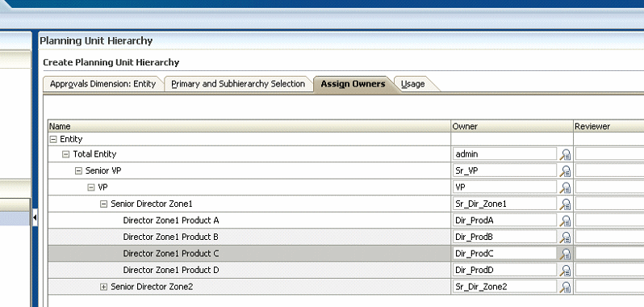The height and width of the screenshot is (307, 644).
Task: Select the Senior Director Zone2 row label
Action: click(152, 287)
